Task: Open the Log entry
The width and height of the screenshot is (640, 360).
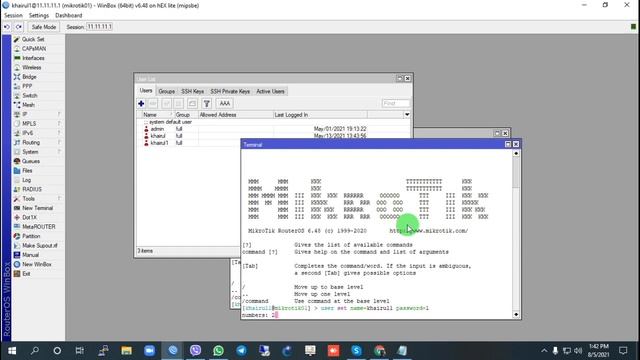Action: [26, 180]
